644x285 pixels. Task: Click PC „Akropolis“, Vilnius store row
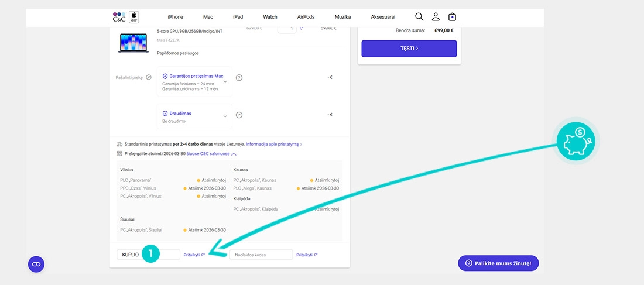[173, 196]
